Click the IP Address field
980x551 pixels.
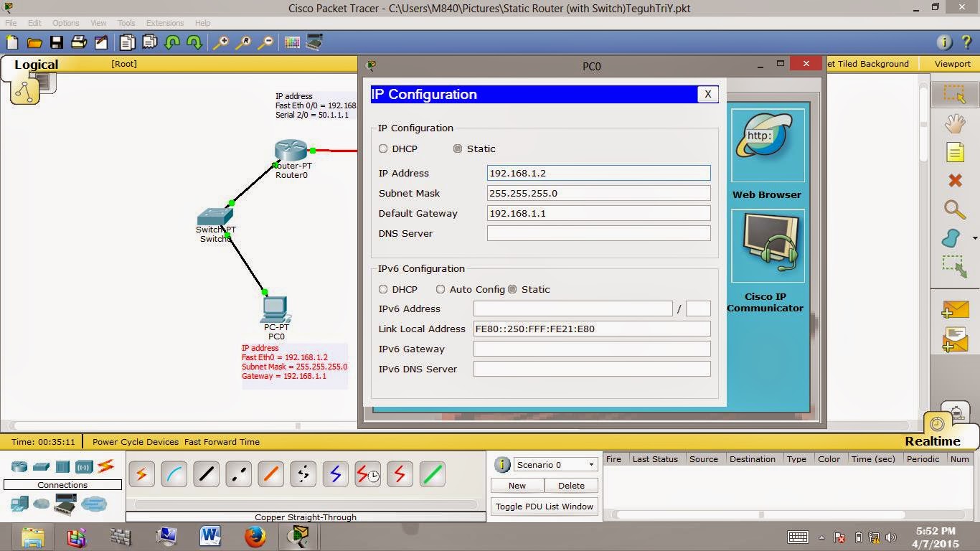pyautogui.click(x=598, y=173)
